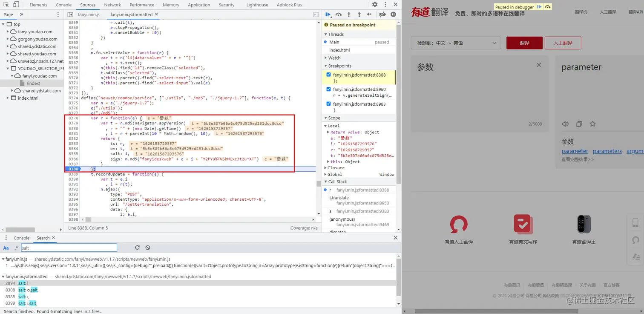Screen dimensions: 644x314
Task: Toggle the device toolbar icon
Action: 16,5
